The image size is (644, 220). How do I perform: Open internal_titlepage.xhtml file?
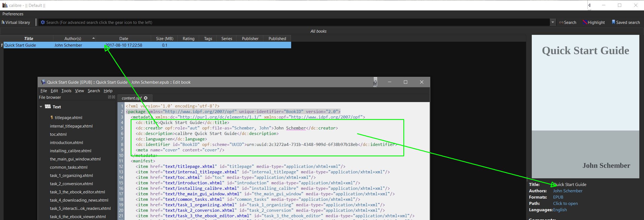tap(71, 126)
